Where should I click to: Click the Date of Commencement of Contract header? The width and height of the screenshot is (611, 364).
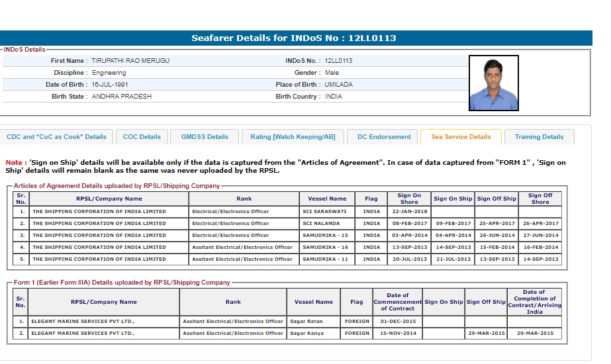tap(397, 302)
